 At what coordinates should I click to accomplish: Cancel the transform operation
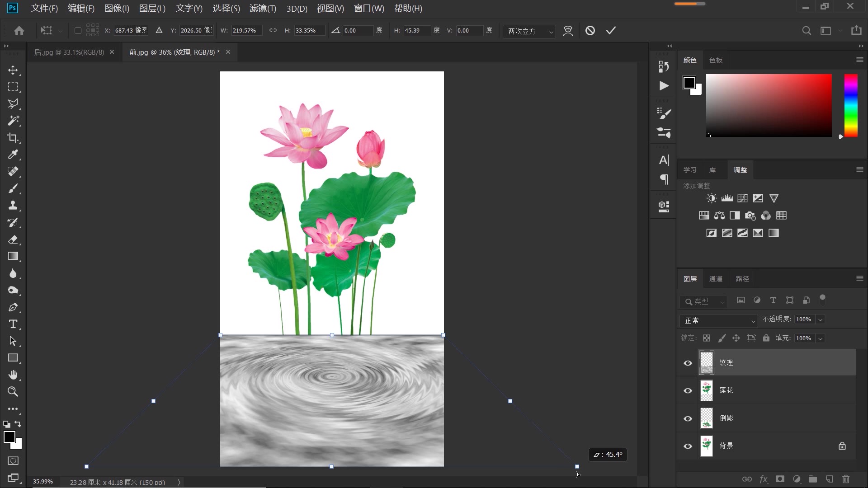(590, 30)
